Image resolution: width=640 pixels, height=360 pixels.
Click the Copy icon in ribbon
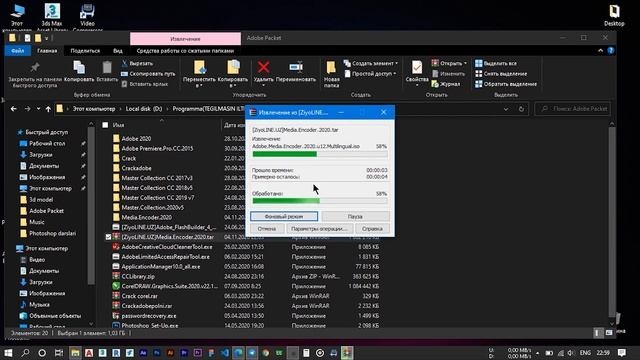point(79,71)
